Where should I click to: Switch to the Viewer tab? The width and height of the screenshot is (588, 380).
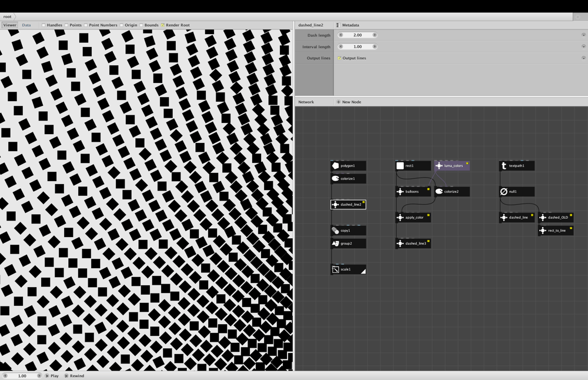click(x=10, y=25)
